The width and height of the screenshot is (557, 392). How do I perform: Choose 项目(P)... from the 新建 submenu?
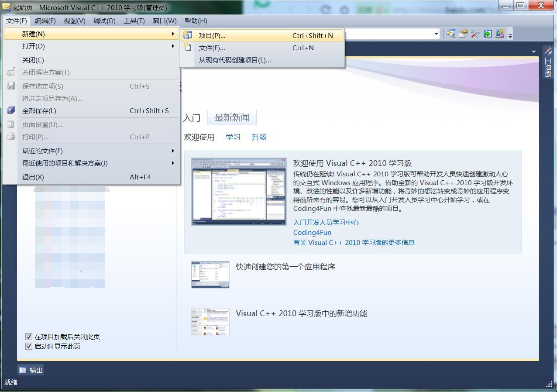click(x=262, y=35)
